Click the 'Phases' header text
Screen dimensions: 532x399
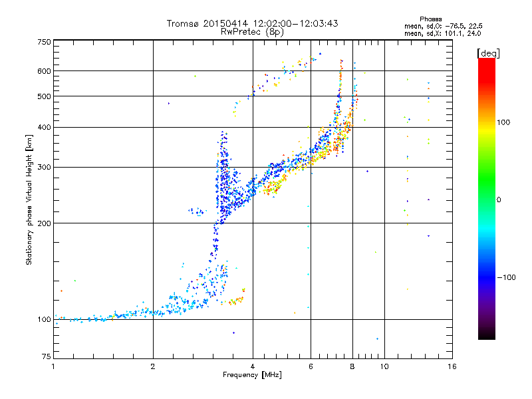tap(430, 19)
